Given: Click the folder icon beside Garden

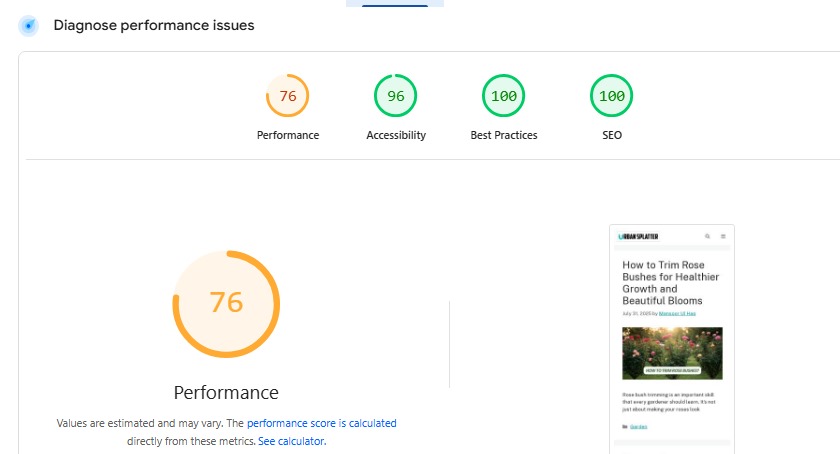Looking at the screenshot, I should [x=624, y=426].
